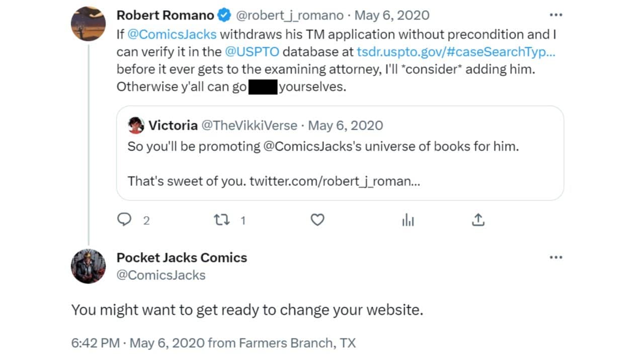Click the 6:42 PM timestamp on the reply
The image size is (644, 362).
95,343
